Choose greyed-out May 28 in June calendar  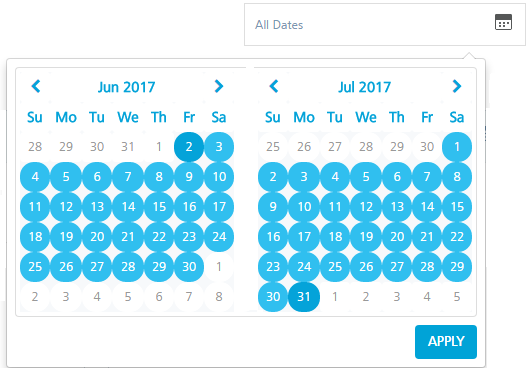(35, 147)
